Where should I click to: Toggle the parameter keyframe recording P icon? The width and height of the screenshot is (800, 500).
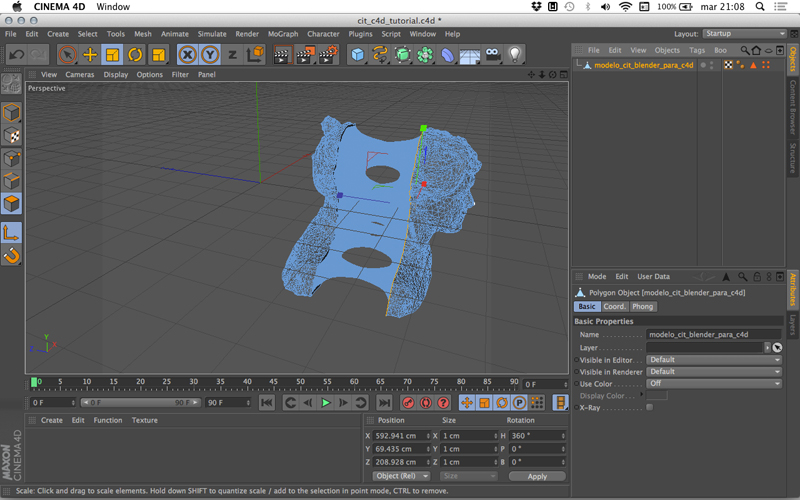(x=519, y=403)
